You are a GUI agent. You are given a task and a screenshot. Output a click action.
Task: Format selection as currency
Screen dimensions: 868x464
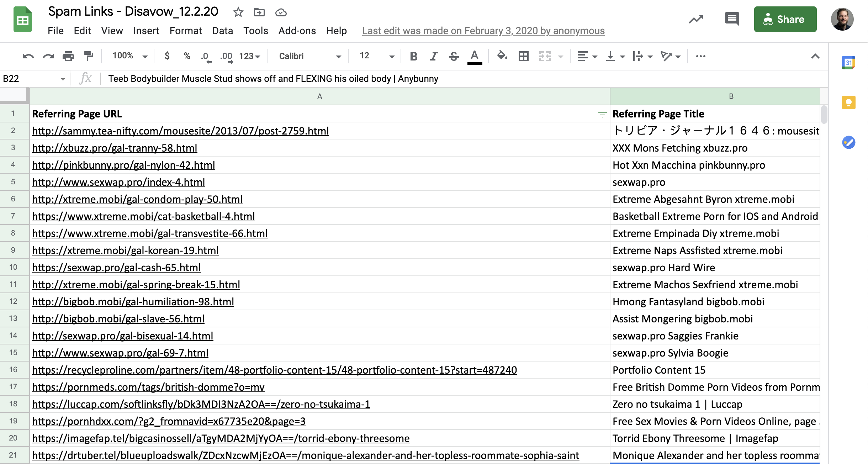pos(167,56)
